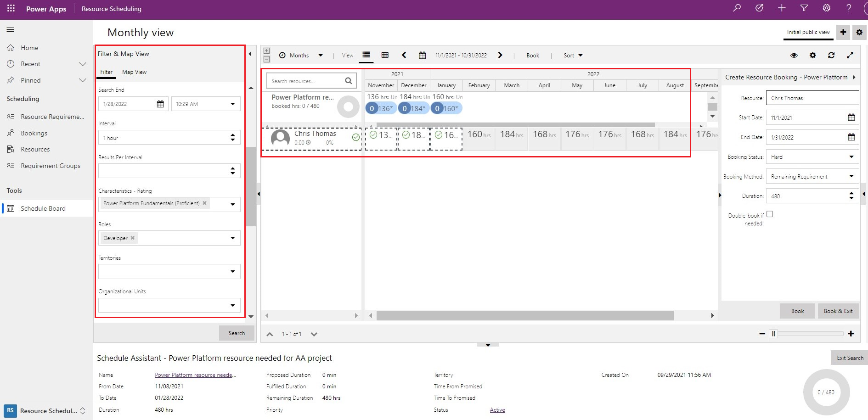Select the Filter tab
The height and width of the screenshot is (420, 868).
click(x=106, y=72)
